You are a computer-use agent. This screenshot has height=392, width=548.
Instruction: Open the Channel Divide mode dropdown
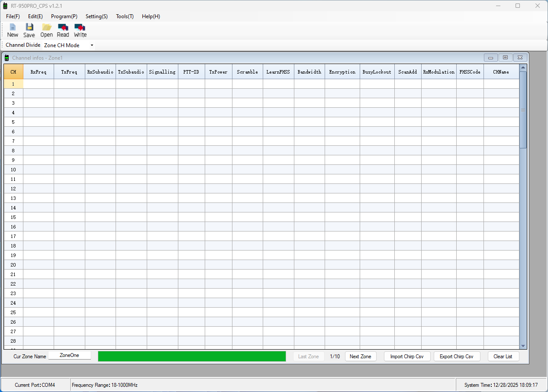[x=92, y=45]
